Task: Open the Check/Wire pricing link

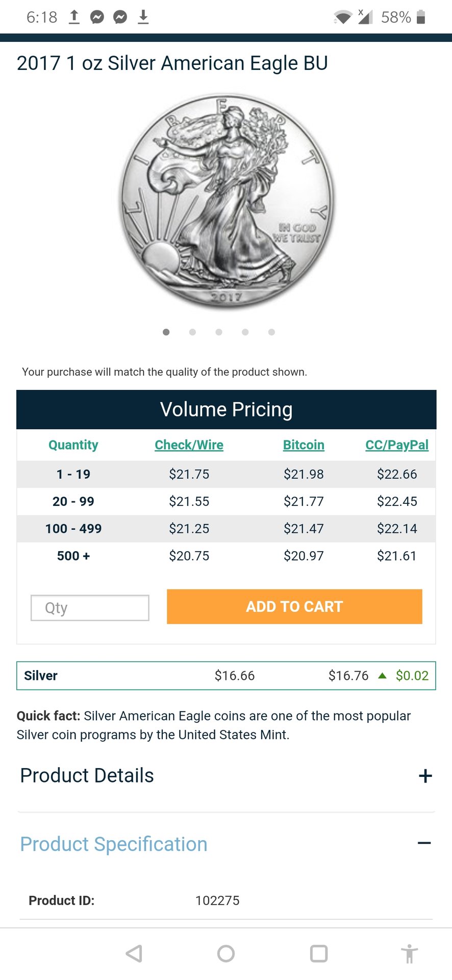Action: [x=189, y=445]
